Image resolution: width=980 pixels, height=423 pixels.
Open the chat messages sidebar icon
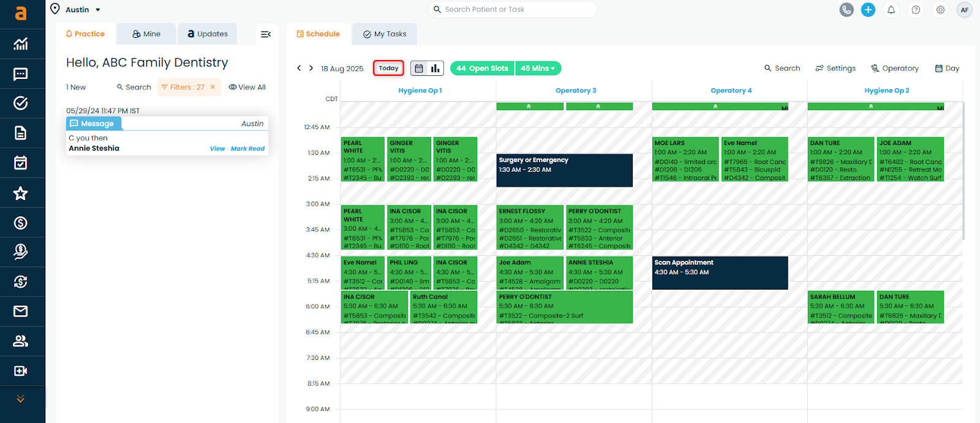click(21, 74)
